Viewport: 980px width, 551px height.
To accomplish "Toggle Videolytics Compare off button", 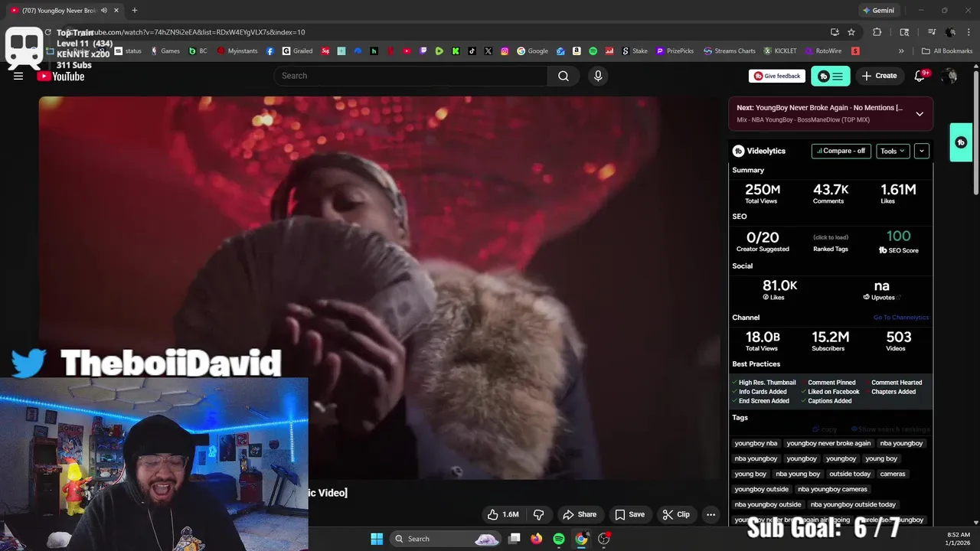I will [841, 151].
